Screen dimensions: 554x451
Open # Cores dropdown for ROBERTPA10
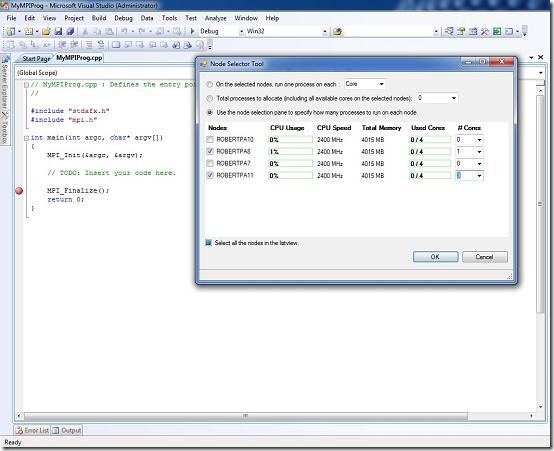[x=479, y=140]
